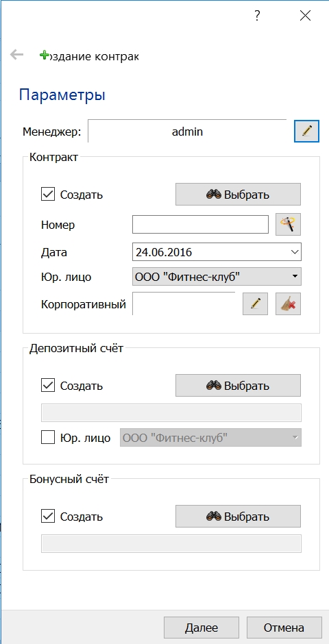Click the pencil icon next to Менеджер field
The width and height of the screenshot is (329, 644).
(x=306, y=131)
